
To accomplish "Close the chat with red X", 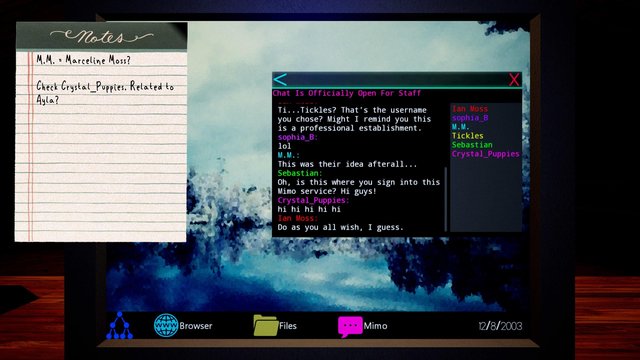I will [514, 80].
